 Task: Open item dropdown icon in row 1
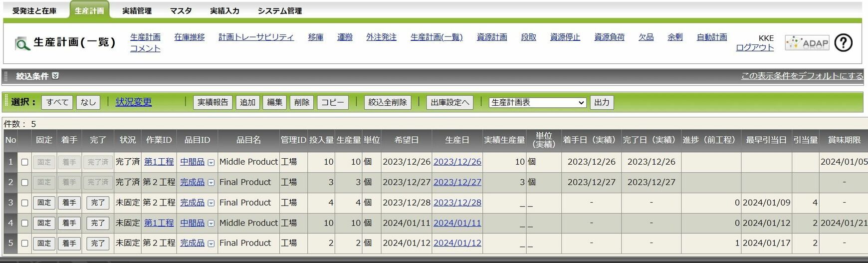(x=211, y=163)
